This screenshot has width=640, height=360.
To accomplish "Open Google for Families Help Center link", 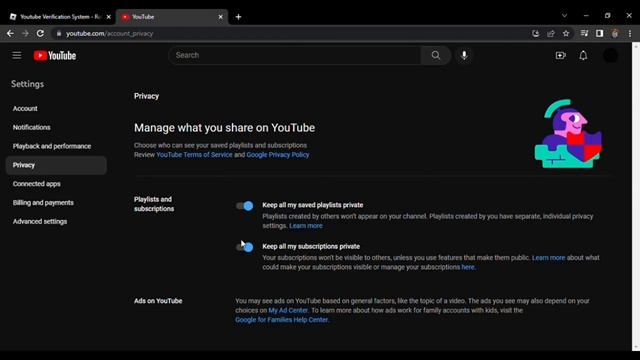I will click(282, 320).
